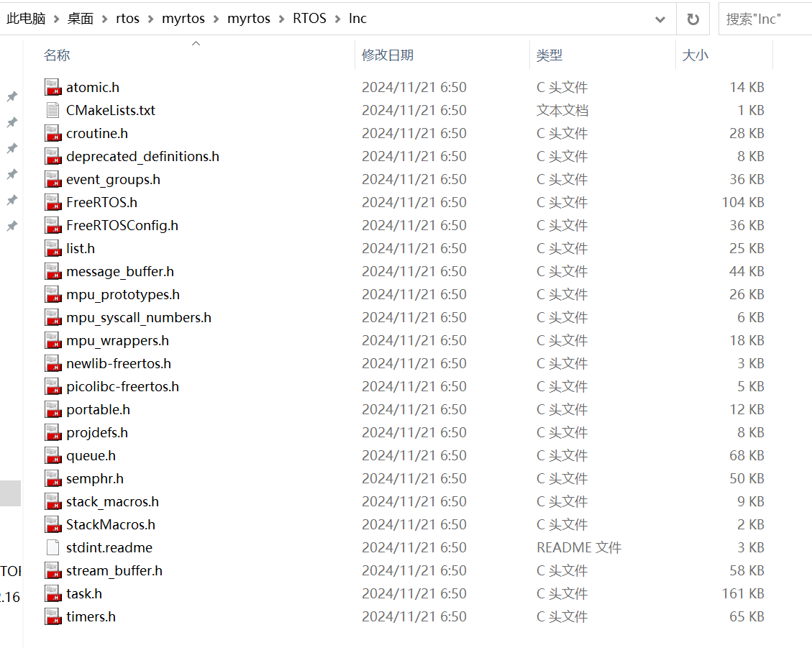The image size is (812, 648).
Task: Select the semphr.h file name
Action: pos(95,478)
